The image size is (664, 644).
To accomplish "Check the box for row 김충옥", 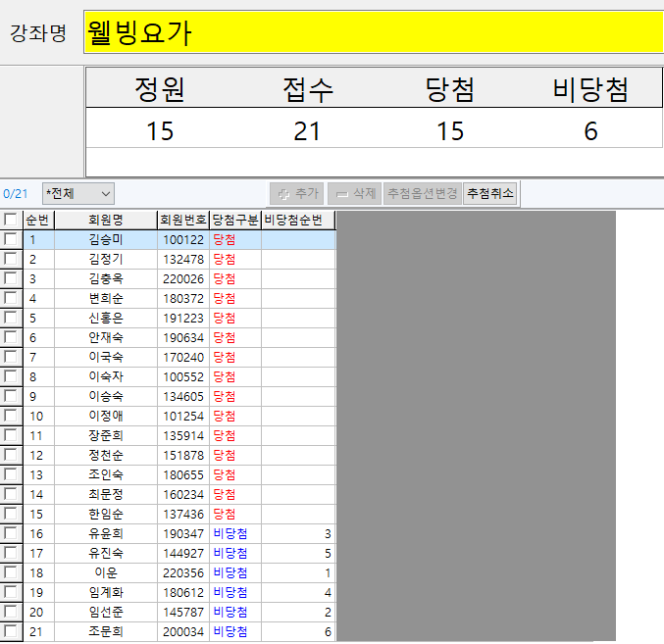I will click(10, 278).
